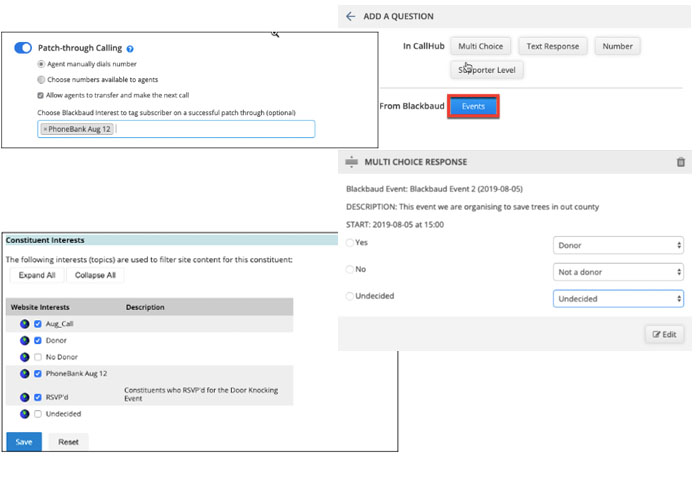Viewport: 700px width, 500px height.
Task: Reset the constituent interests form
Action: [x=68, y=442]
